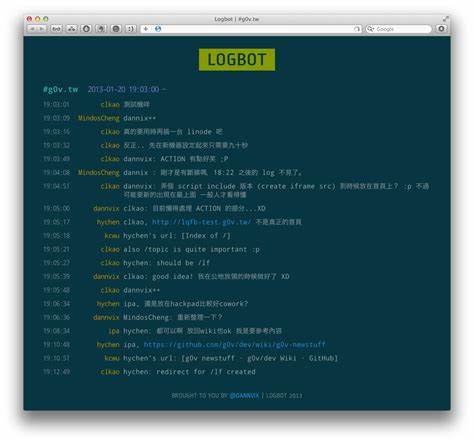Click the magnifier icon in the Google search box
Viewport: 474px width, 443px height.
pos(370,29)
